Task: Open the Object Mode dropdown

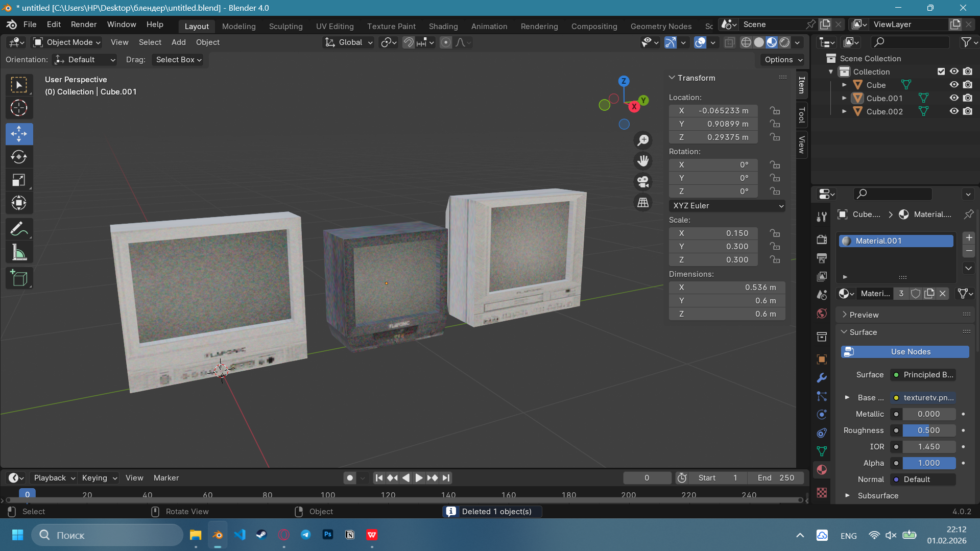Action: pos(67,42)
